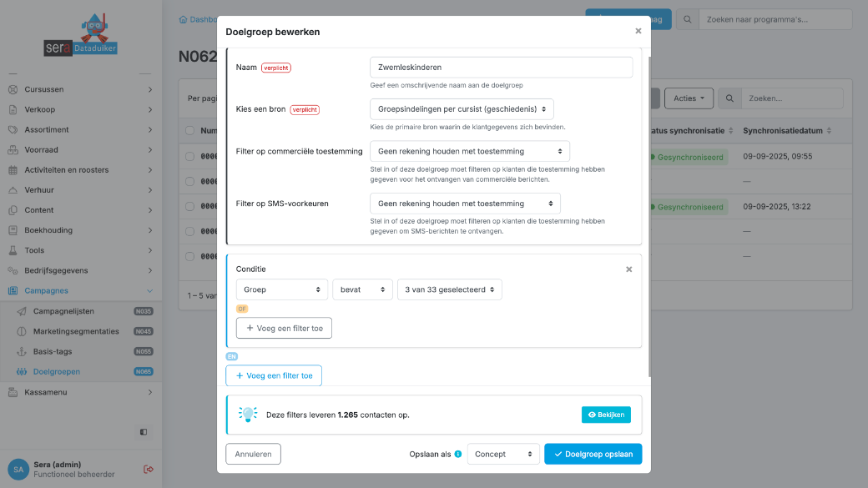Click the Campagnes megaphone icon in sidebar
The width and height of the screenshot is (868, 488).
(x=13, y=291)
